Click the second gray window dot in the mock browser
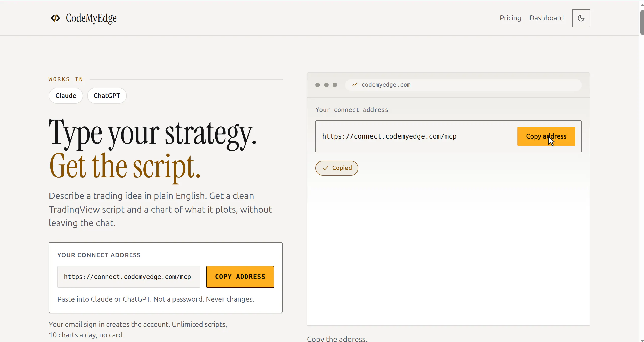The width and height of the screenshot is (644, 342). coord(326,85)
